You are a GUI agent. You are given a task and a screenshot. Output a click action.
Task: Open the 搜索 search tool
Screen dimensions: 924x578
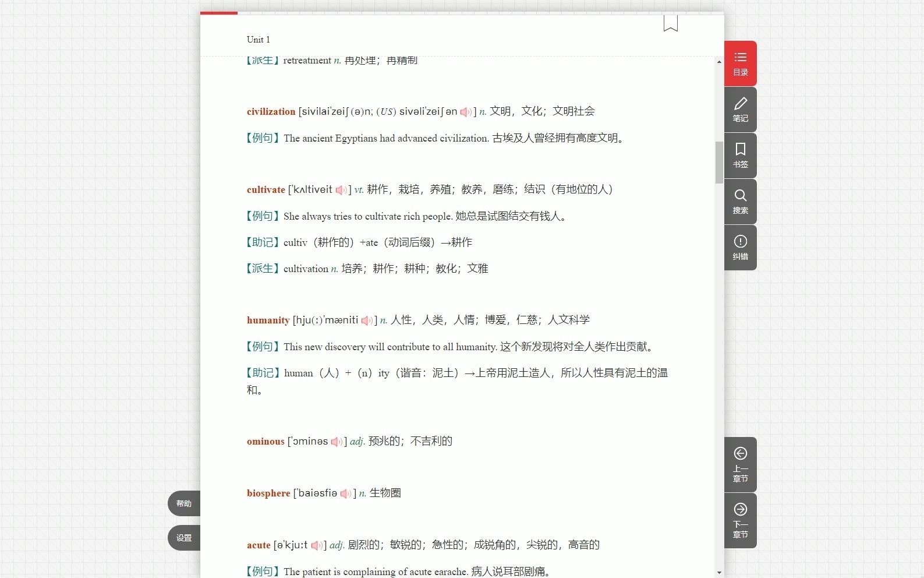(x=740, y=202)
